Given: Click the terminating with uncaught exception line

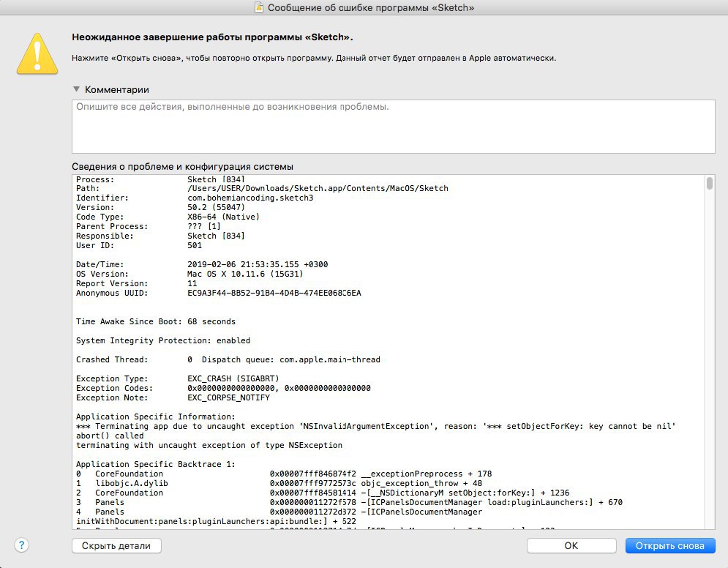Looking at the screenshot, I should (x=209, y=445).
